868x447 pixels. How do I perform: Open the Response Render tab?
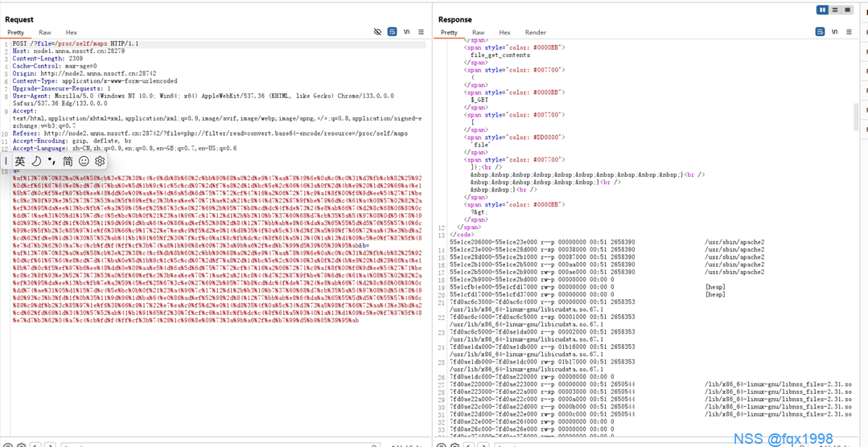[x=536, y=33]
